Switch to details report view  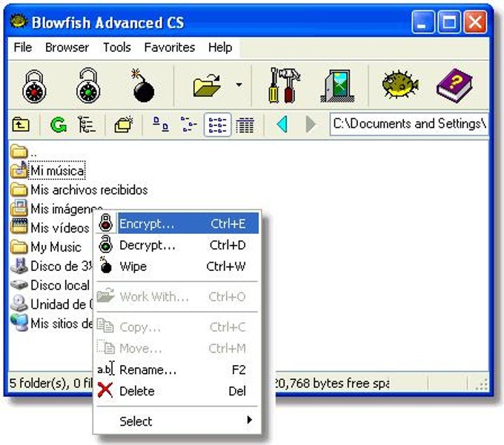[x=245, y=124]
